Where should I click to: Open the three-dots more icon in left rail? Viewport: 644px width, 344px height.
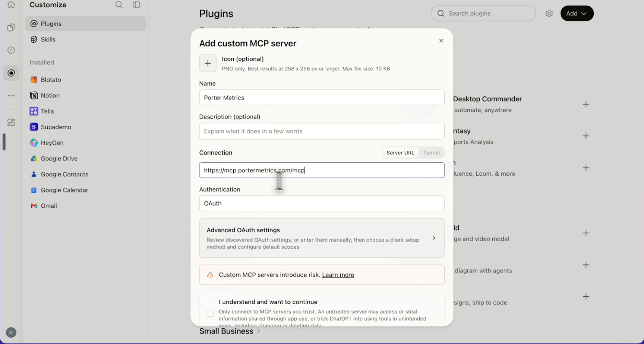tap(11, 96)
